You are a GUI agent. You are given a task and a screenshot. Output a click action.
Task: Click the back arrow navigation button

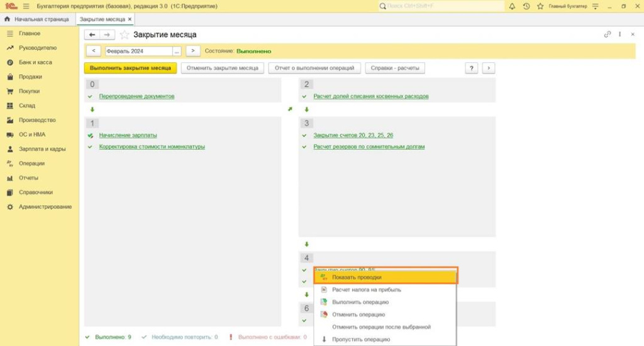coord(92,35)
